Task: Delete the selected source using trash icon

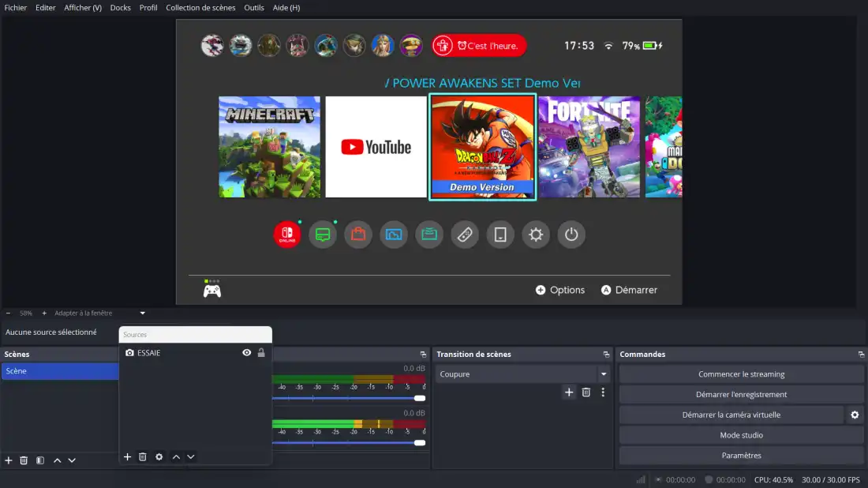Action: point(143,457)
